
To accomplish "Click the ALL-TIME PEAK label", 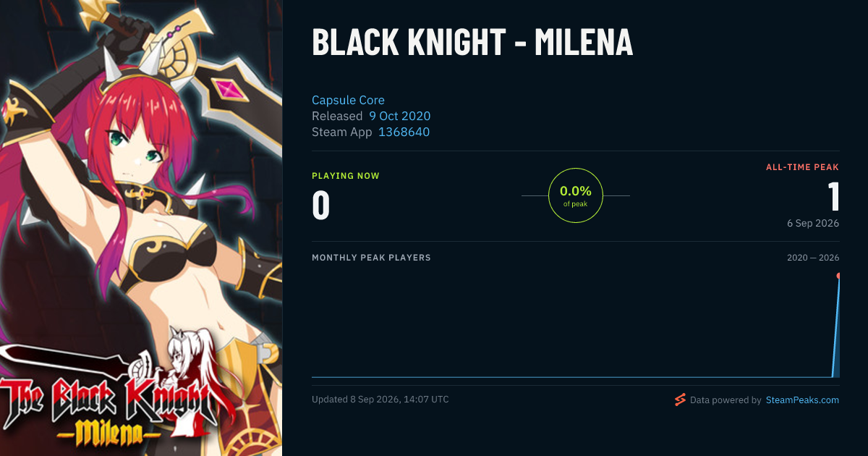I will coord(802,167).
